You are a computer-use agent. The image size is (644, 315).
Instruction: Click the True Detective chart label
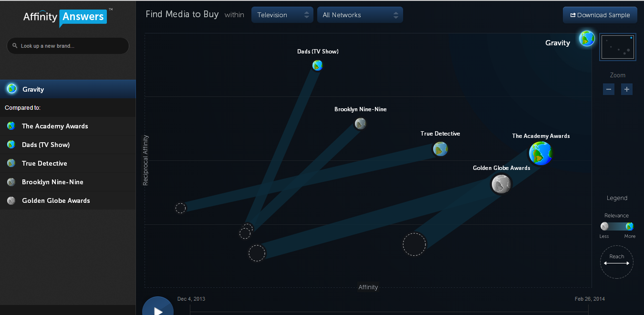(440, 134)
